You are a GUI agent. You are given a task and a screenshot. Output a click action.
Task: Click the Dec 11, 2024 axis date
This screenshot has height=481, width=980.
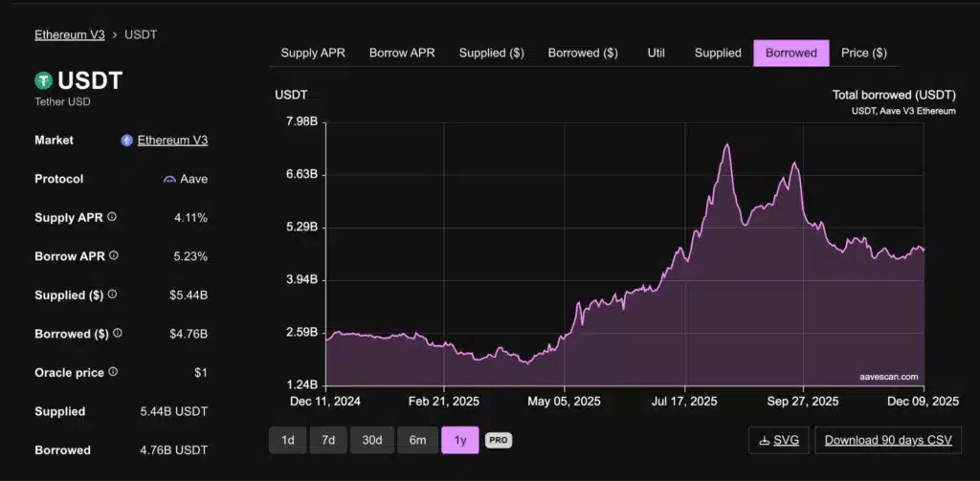(325, 402)
